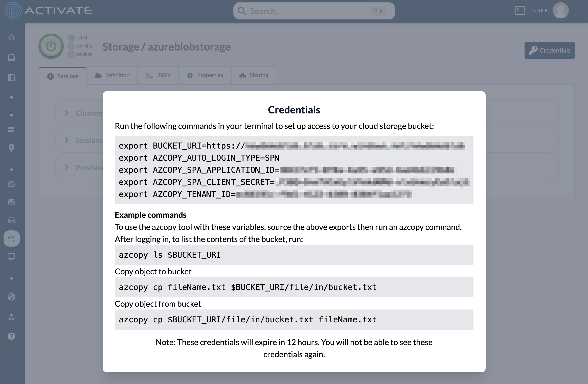Expand the Sessions accordion row
The width and height of the screenshot is (588, 384).
coord(67,140)
